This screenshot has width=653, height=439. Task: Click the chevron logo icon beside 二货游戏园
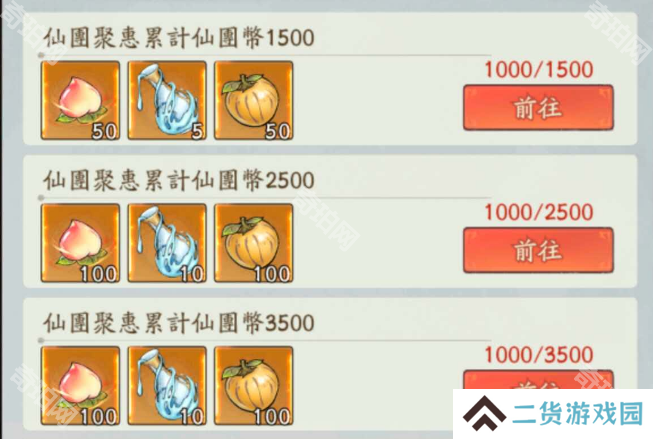click(484, 414)
